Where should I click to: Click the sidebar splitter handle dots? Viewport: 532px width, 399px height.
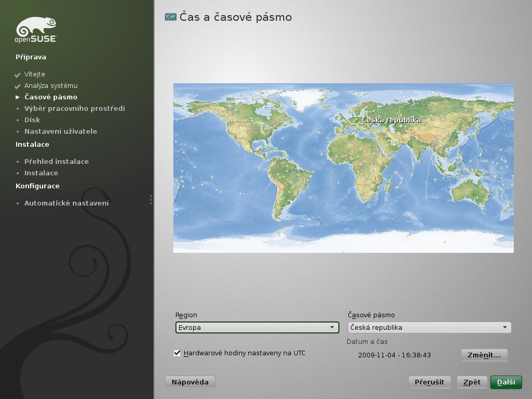click(x=151, y=200)
